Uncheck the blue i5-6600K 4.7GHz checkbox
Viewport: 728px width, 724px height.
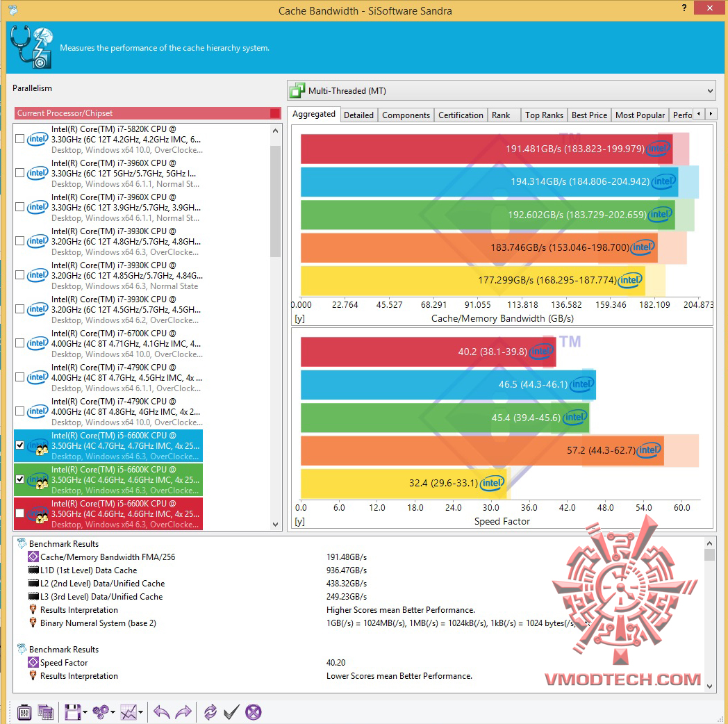point(19,445)
